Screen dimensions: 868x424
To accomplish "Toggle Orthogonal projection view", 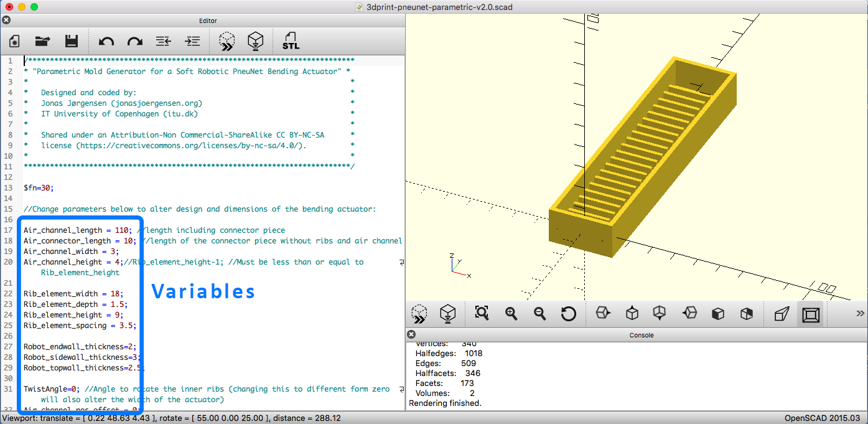I will click(810, 313).
